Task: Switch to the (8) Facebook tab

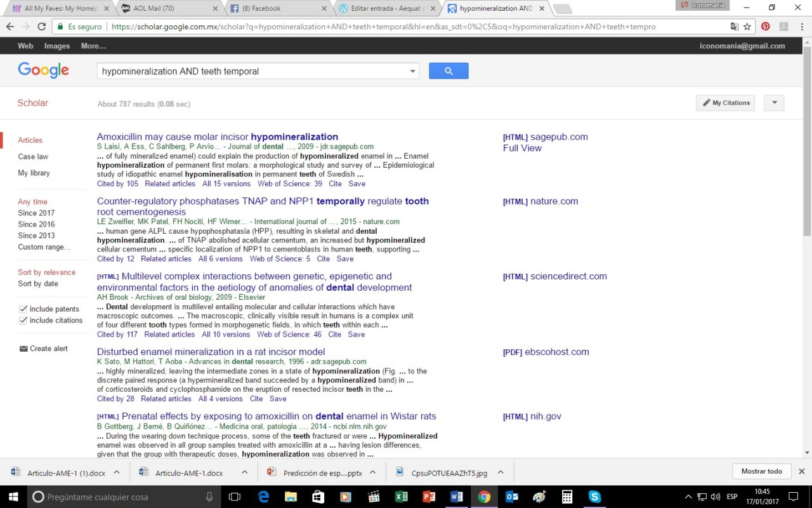Action: click(x=278, y=8)
